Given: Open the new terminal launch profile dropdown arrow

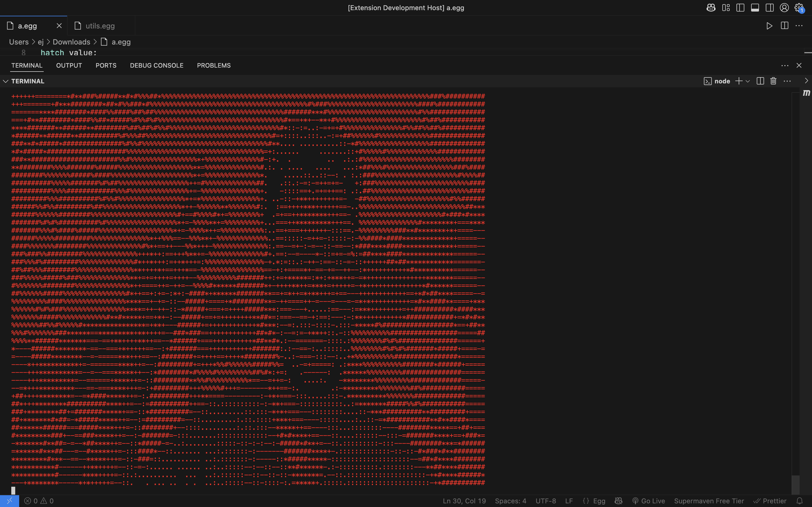Looking at the screenshot, I should pyautogui.click(x=748, y=81).
